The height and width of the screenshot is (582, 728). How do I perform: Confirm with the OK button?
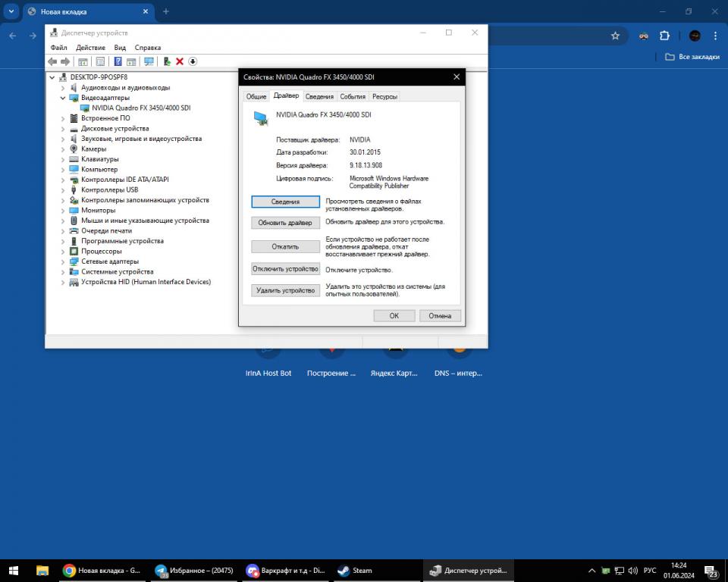coord(394,315)
